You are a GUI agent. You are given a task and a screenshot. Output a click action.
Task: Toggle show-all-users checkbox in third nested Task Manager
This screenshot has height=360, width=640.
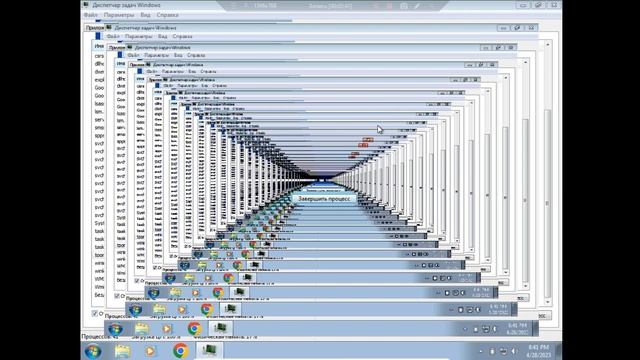[137, 280]
